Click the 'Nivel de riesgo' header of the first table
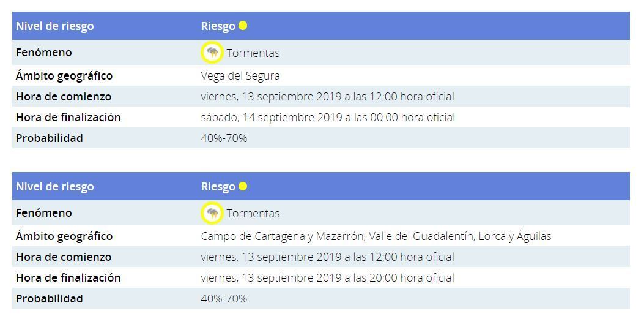Image resolution: width=644 pixels, height=319 pixels. (55, 26)
